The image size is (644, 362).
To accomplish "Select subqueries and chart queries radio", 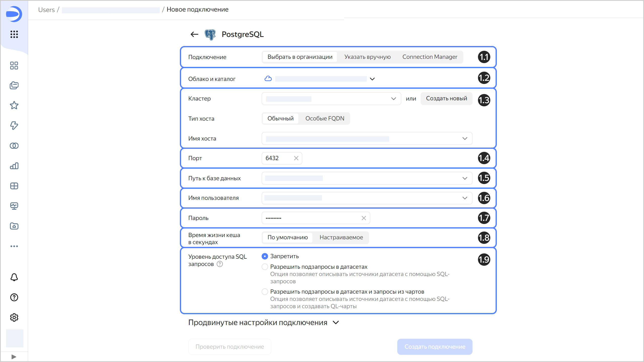I will [x=265, y=292].
